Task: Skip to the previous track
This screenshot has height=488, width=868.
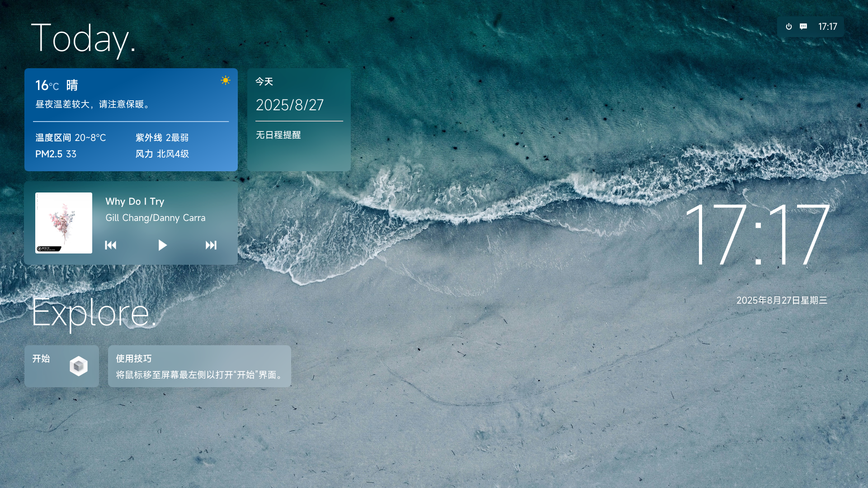Action: coord(111,245)
